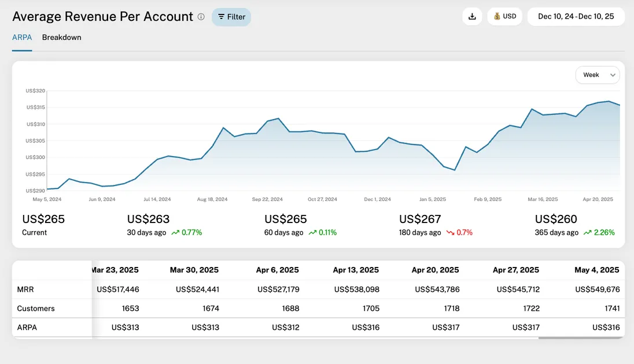634x364 pixels.
Task: Expand the Week dropdown chevron arrow
Action: pos(613,75)
